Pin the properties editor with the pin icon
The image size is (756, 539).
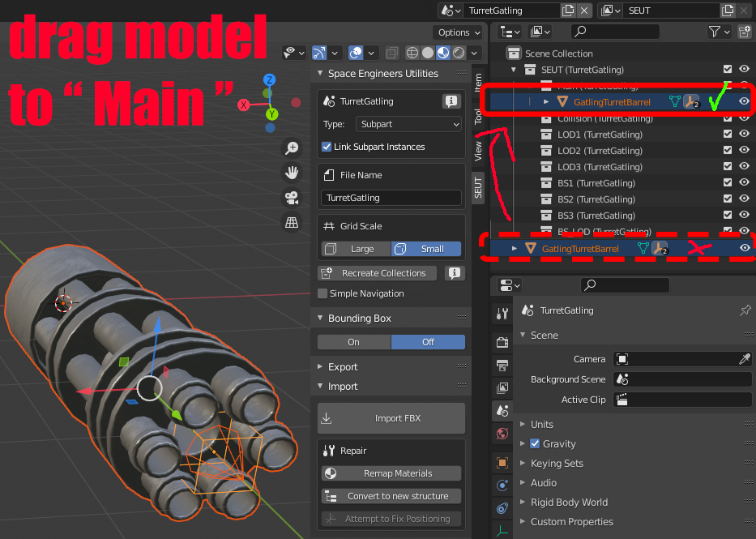click(x=745, y=310)
